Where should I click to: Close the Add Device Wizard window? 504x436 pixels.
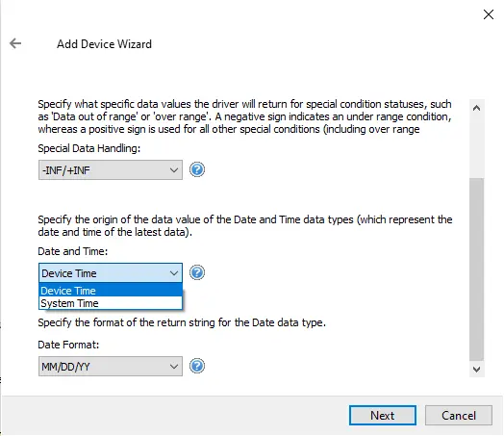(489, 14)
